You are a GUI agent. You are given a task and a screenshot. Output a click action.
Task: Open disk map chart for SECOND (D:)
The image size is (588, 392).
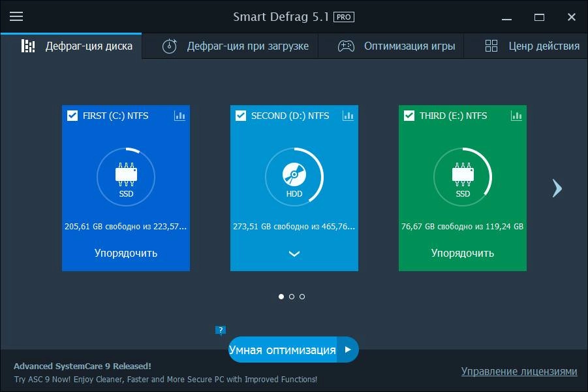click(348, 116)
